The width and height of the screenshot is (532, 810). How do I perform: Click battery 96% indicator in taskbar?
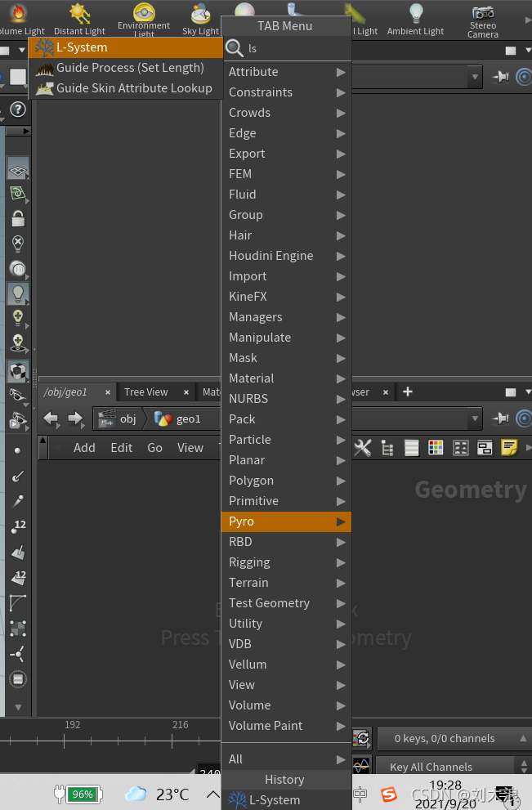tap(78, 794)
